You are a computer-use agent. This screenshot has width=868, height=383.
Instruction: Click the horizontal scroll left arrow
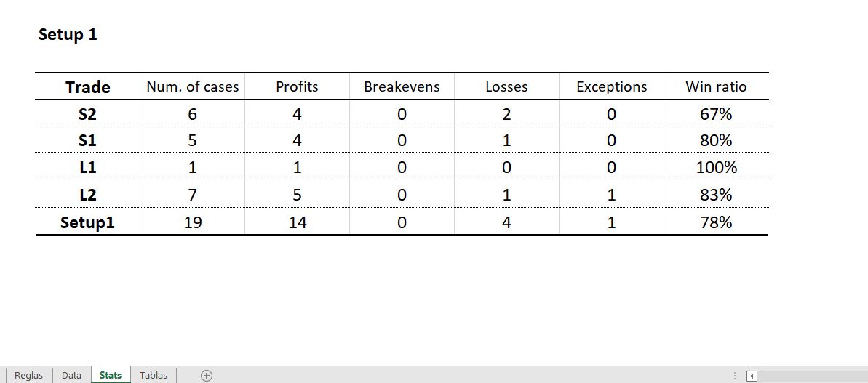752,376
